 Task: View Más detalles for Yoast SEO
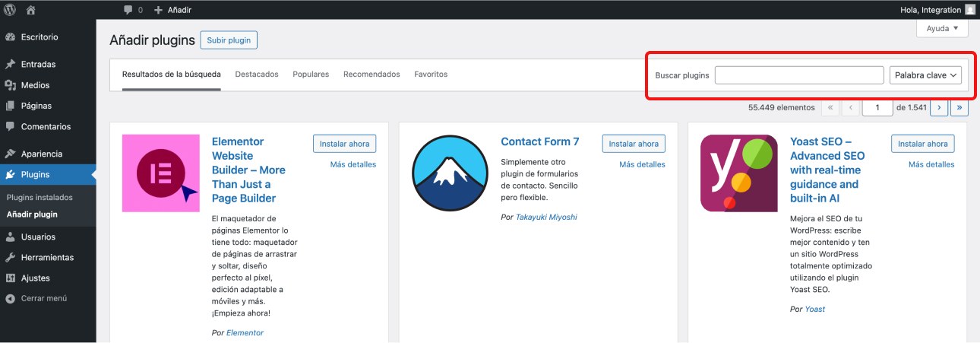pos(931,164)
